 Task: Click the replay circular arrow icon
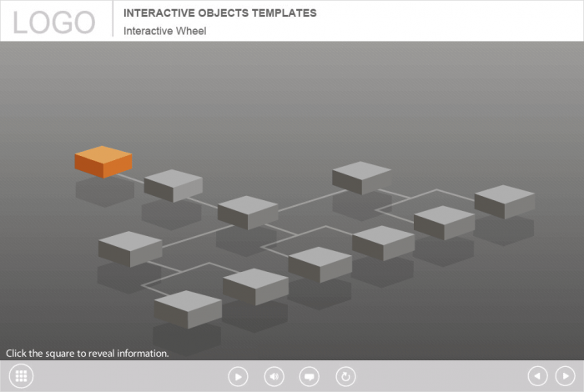tap(345, 377)
